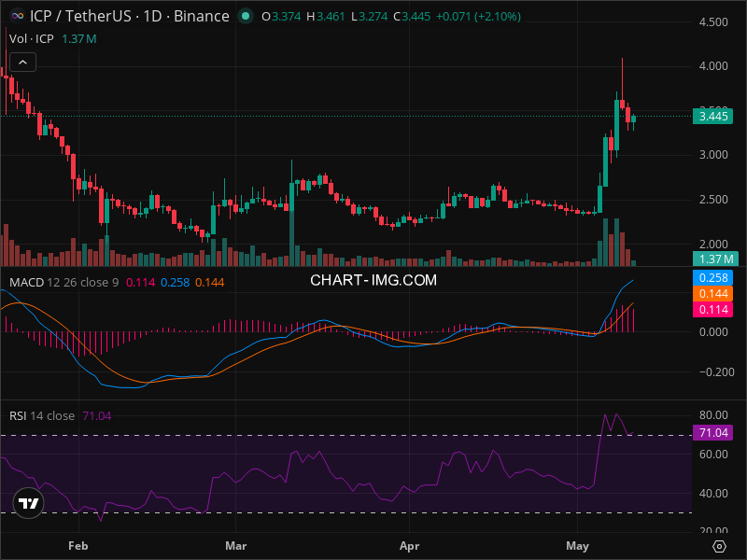The image size is (747, 560).
Task: Click the TradingView logo badge
Action: coord(29,503)
